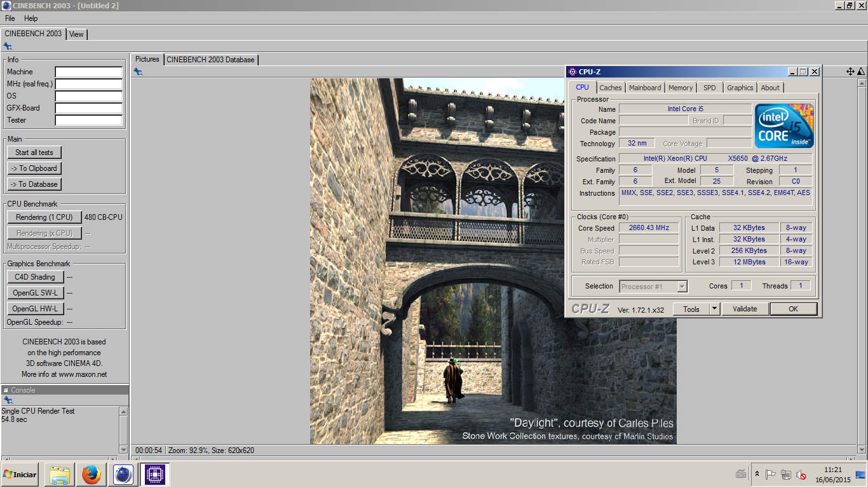Viewport: 868px width, 488px height.
Task: Click the pin icon below CINEBENCH 2003 tab
Action: coord(8,46)
